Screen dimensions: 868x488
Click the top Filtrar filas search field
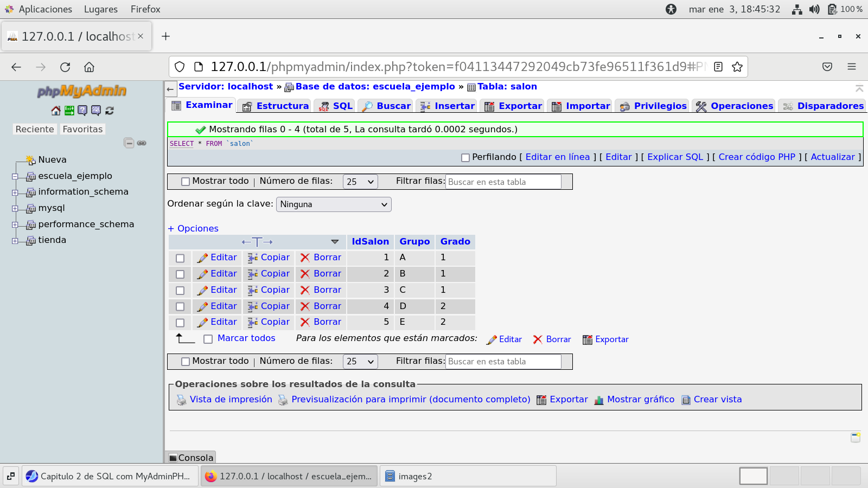point(503,182)
